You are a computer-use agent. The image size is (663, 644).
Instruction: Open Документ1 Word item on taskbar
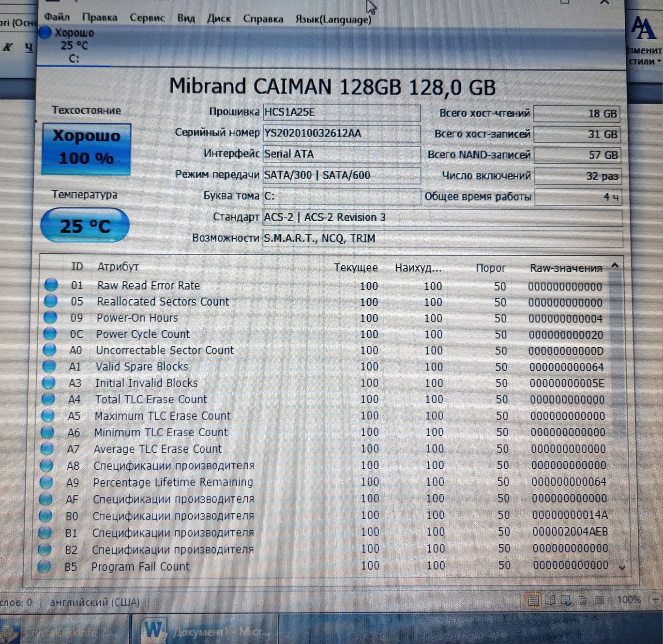click(205, 629)
